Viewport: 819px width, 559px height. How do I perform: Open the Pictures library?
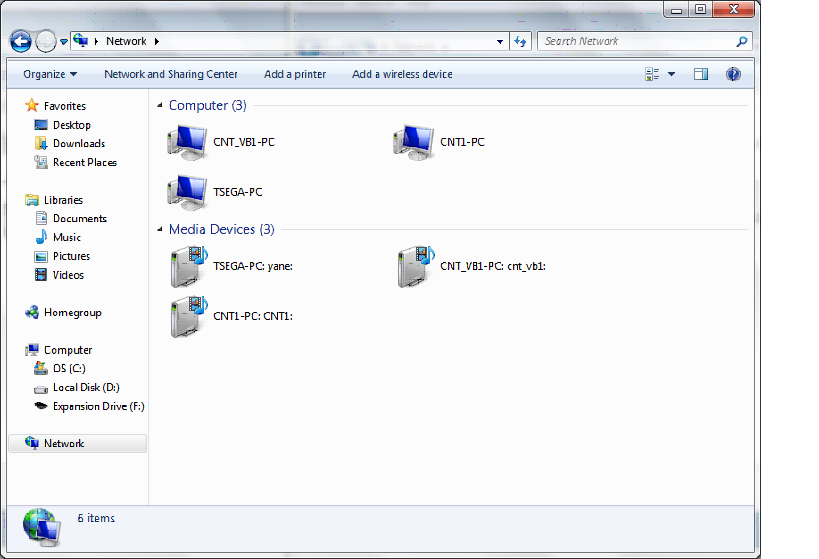pos(72,256)
